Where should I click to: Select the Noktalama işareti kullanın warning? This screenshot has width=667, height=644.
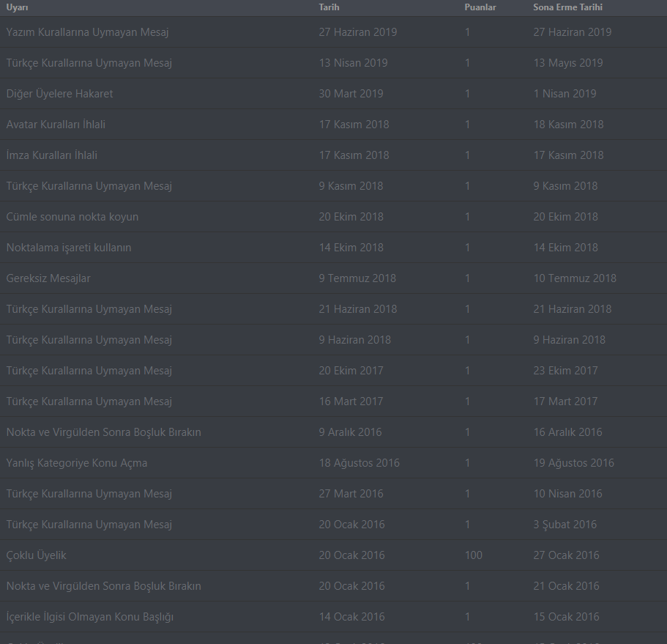point(69,248)
